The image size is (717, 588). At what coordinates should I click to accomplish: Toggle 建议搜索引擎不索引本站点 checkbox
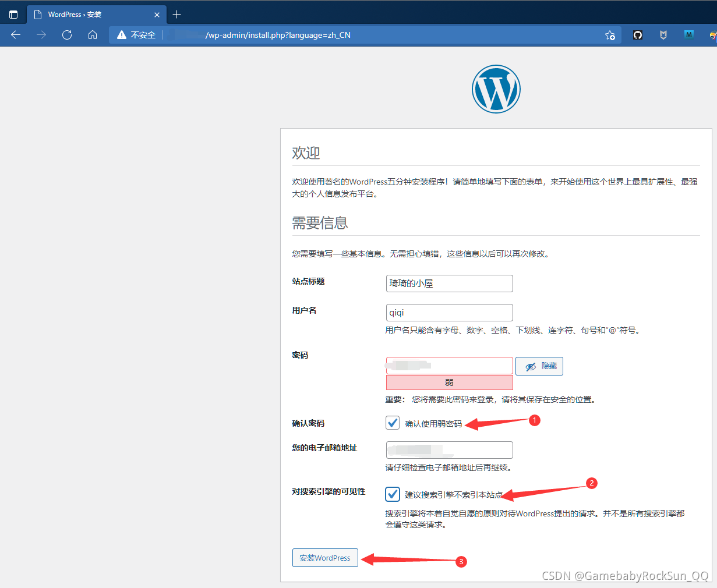click(393, 494)
